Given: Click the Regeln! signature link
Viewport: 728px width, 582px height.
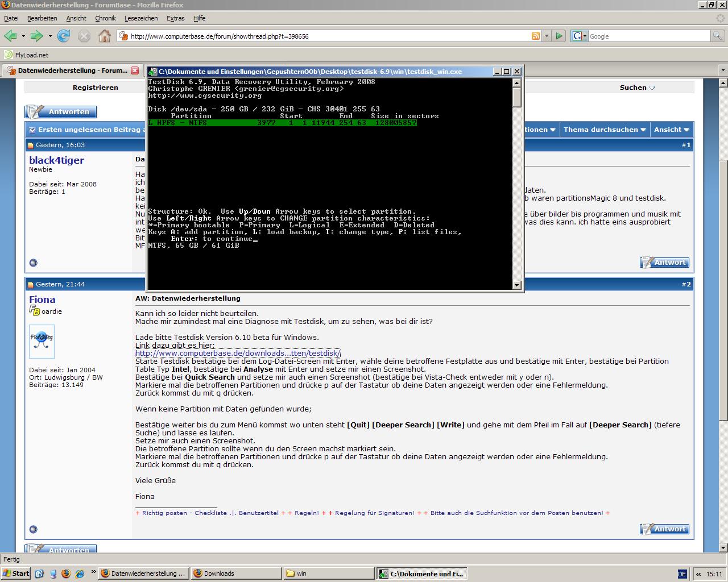Looking at the screenshot, I should coord(307,513).
